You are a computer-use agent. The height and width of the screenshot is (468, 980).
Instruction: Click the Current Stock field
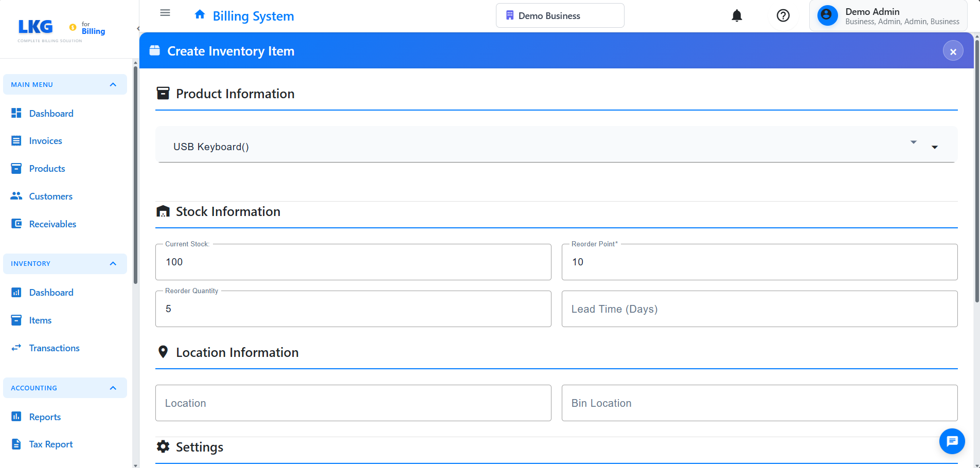[x=353, y=262]
